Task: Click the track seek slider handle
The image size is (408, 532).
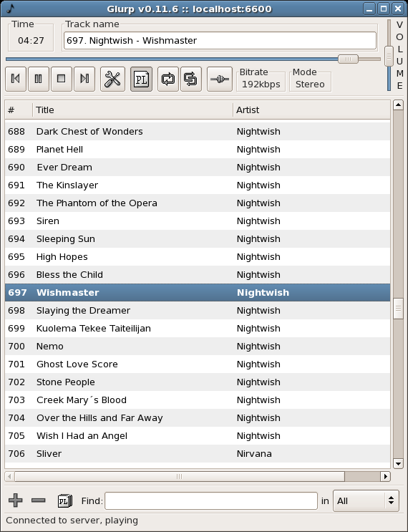Action: [348, 59]
